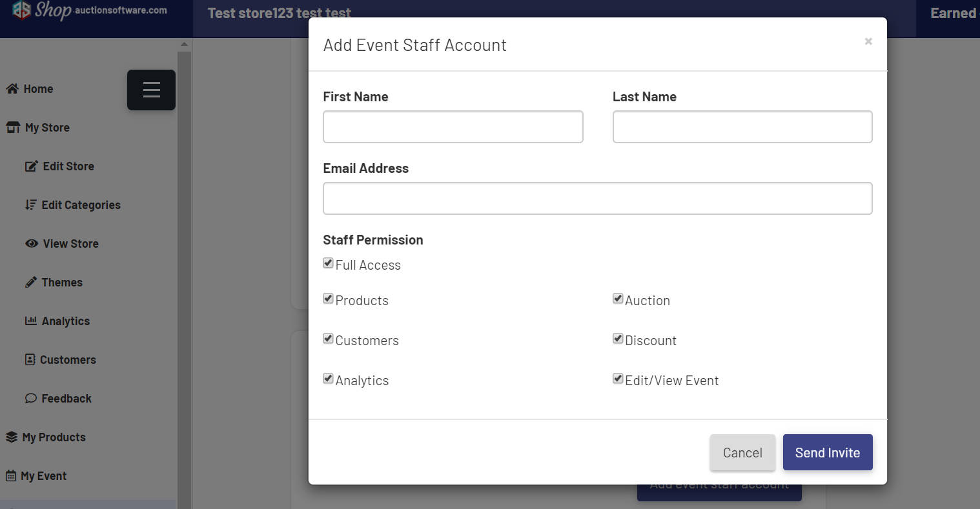Viewport: 980px width, 509px height.
Task: Open the hamburger navigation menu
Action: pos(151,90)
